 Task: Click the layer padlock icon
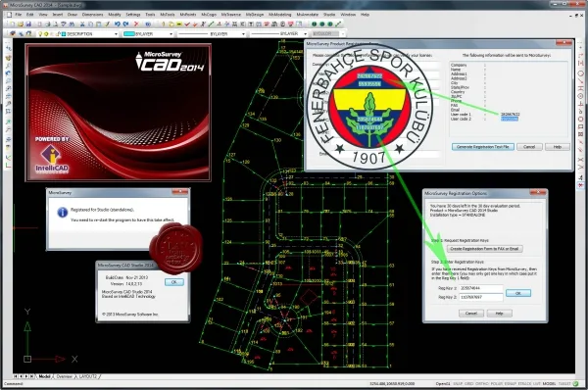point(58,34)
